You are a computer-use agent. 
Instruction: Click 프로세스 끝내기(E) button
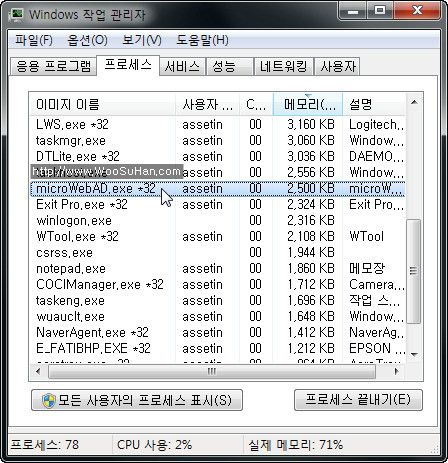pyautogui.click(x=358, y=400)
